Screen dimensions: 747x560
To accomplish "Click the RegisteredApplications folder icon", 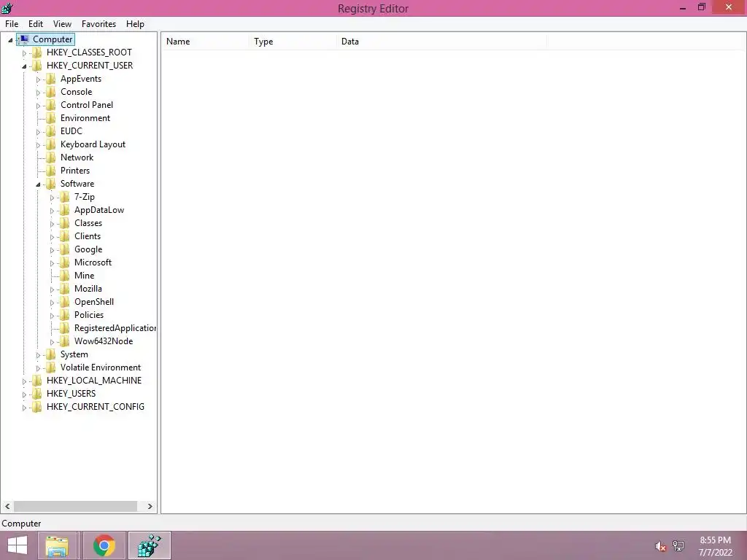I will (65, 328).
